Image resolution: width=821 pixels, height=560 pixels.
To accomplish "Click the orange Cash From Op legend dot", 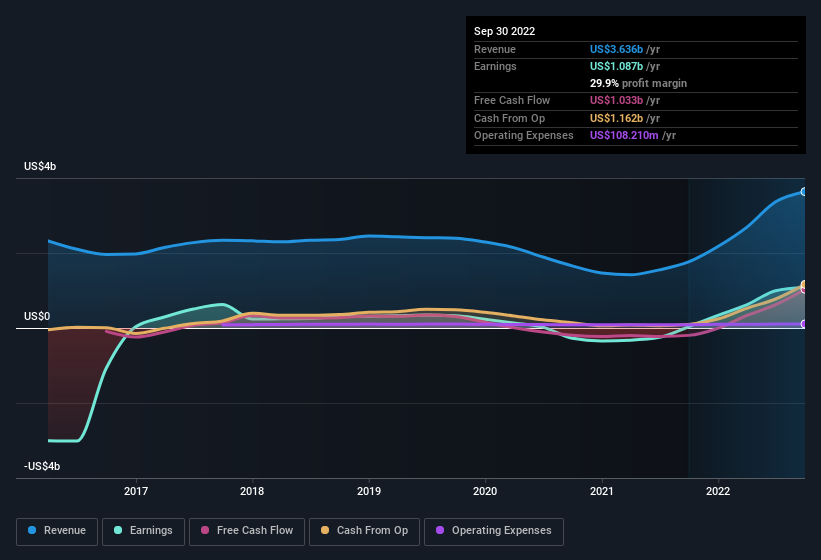I will click(325, 530).
